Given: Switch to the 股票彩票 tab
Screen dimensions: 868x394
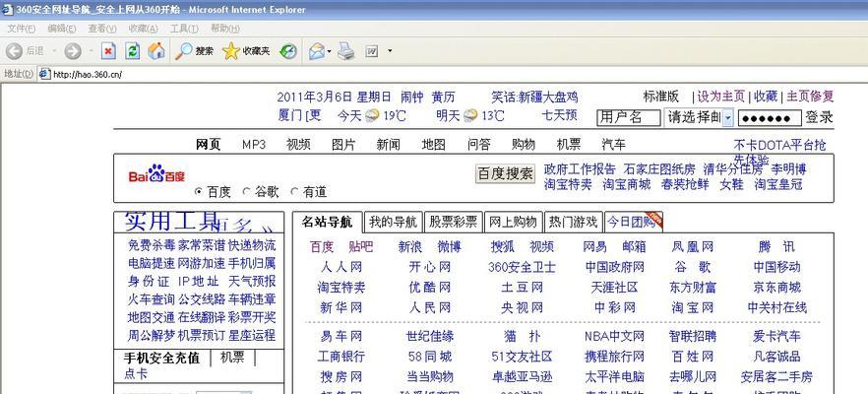Looking at the screenshot, I should point(454,223).
